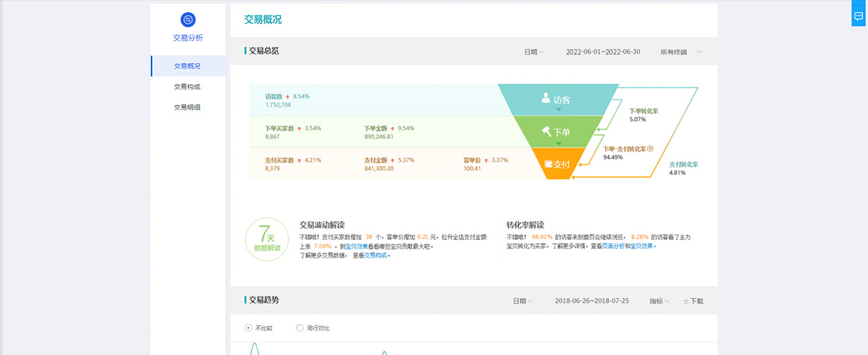
Task: Expand the 指标 dropdown in 交易趋势
Action: (660, 301)
